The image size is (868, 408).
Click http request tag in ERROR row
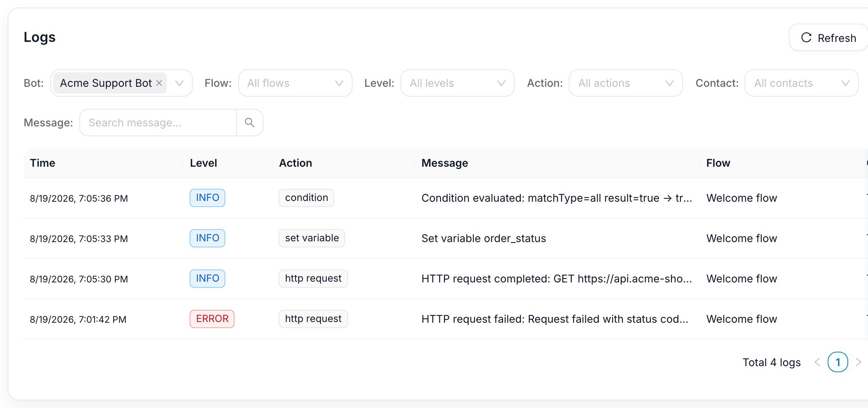[x=313, y=319]
